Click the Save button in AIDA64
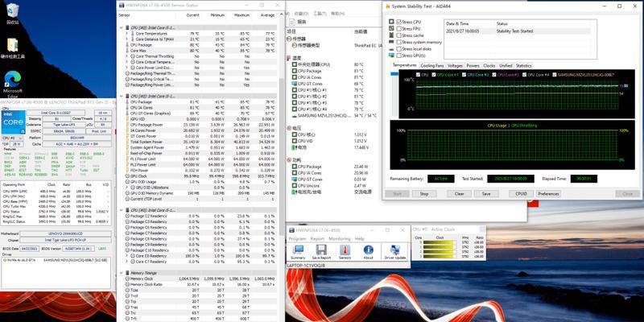This screenshot has width=644, height=322. click(486, 193)
